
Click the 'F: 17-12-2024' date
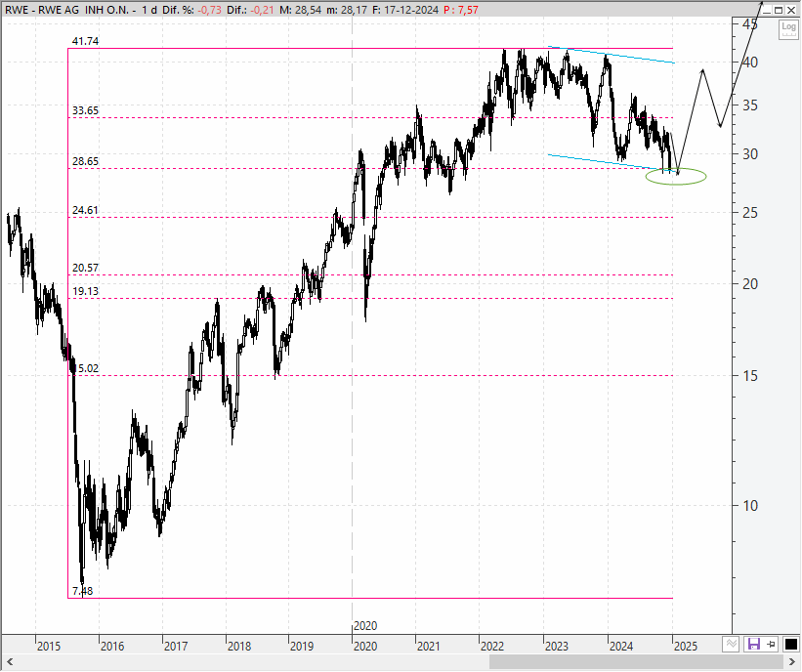(x=405, y=10)
